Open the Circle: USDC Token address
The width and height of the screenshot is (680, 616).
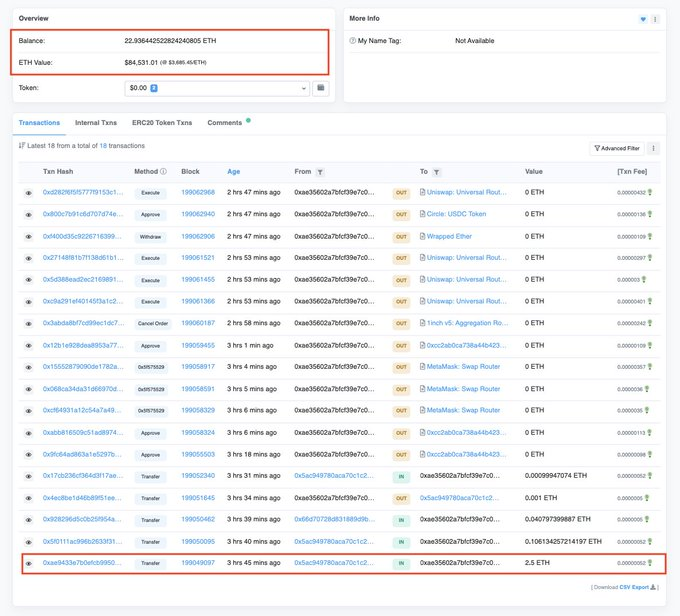pos(456,214)
